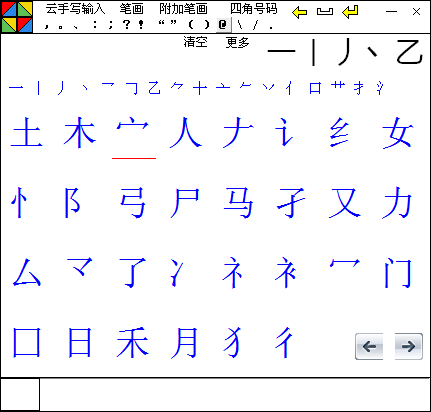Click the large black 一 horizontal stroke

click(x=281, y=52)
